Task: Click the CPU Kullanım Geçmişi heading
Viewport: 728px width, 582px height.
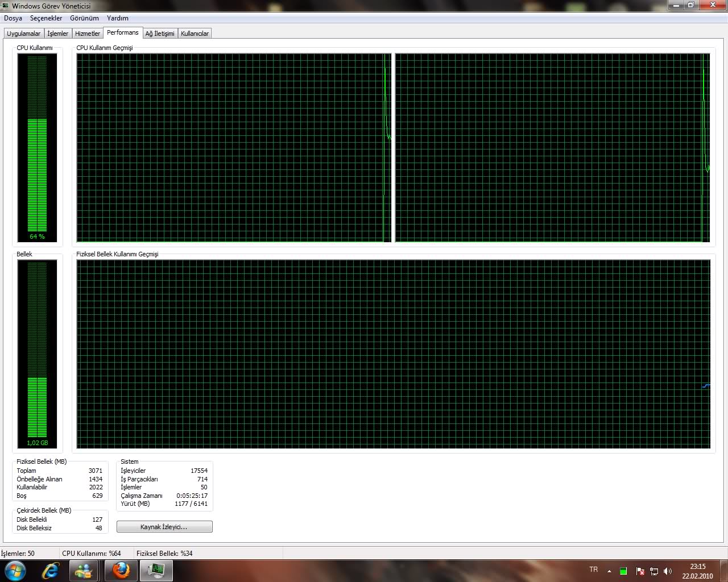Action: (x=105, y=48)
